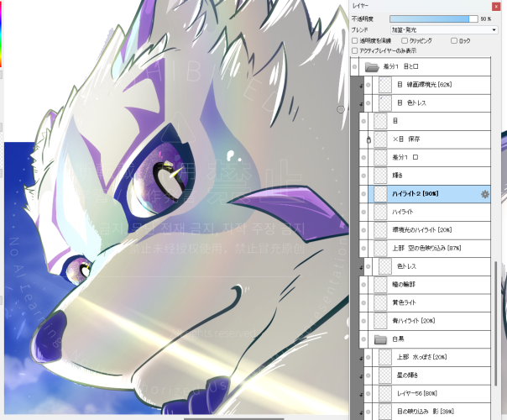Toggle visibility of 差分1 口 layer

coord(363,158)
